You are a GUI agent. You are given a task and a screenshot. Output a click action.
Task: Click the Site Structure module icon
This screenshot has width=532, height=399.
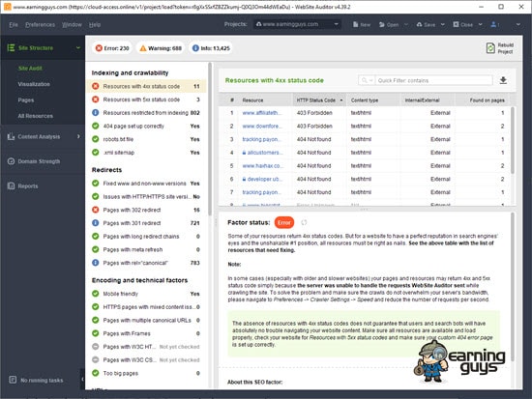point(12,47)
